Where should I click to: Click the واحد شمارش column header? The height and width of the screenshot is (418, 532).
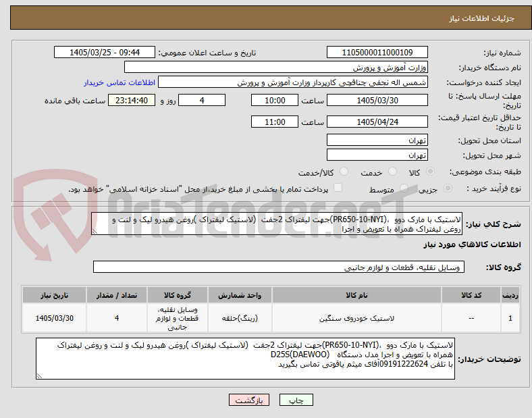tap(240, 295)
